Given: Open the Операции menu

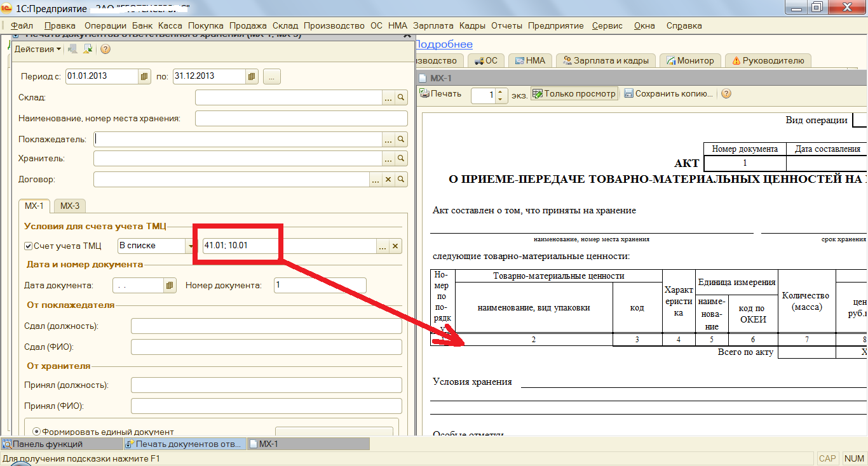Looking at the screenshot, I should click(105, 26).
